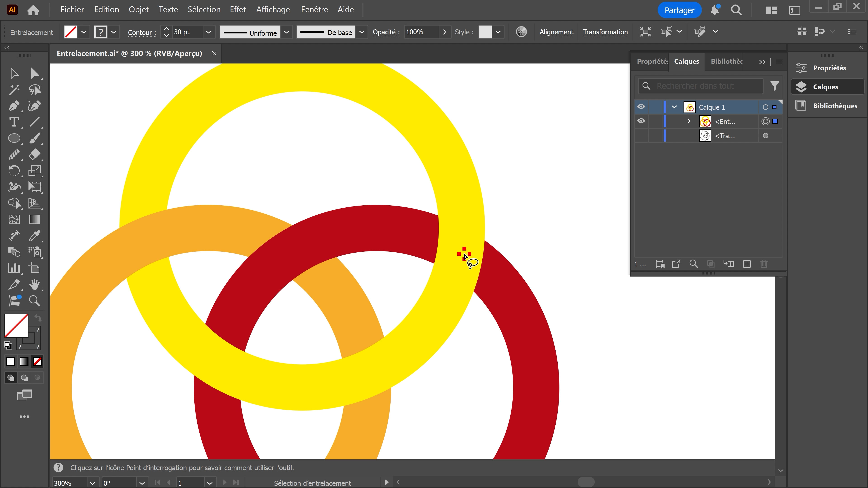The width and height of the screenshot is (868, 488).
Task: Select the Ellipse tool
Action: [x=14, y=138]
